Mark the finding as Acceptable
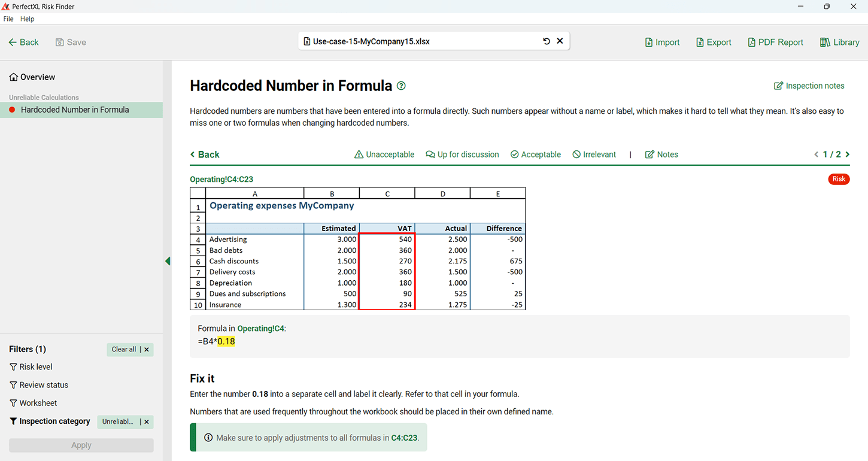The height and width of the screenshot is (461, 868). [535, 154]
